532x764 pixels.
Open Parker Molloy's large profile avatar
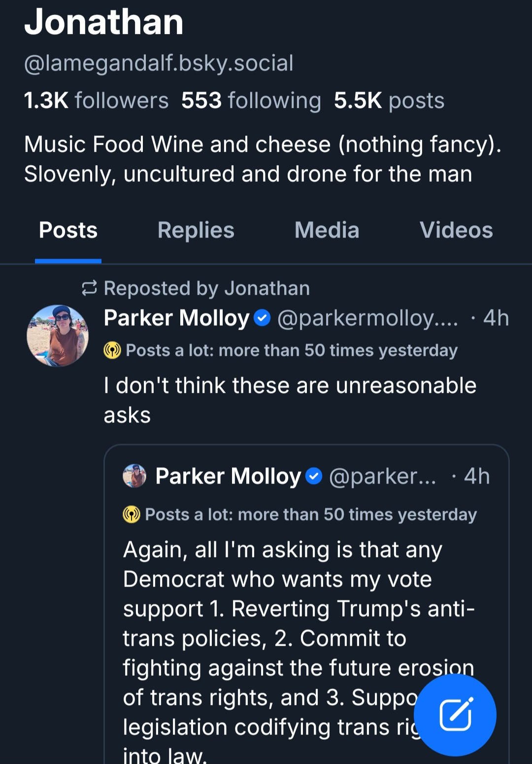[x=58, y=336]
